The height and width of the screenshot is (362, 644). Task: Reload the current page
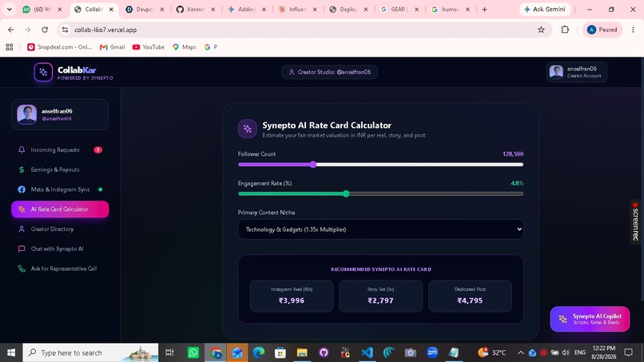click(45, 30)
